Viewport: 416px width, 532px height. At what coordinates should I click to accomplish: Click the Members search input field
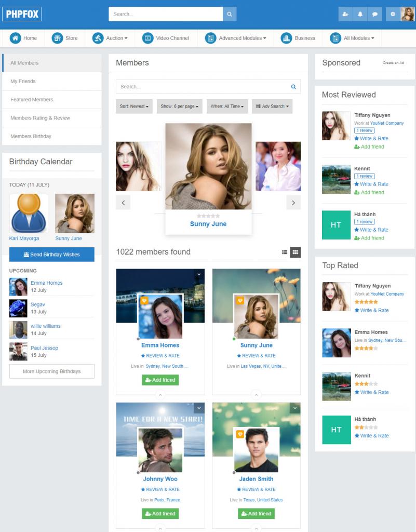[x=202, y=87]
